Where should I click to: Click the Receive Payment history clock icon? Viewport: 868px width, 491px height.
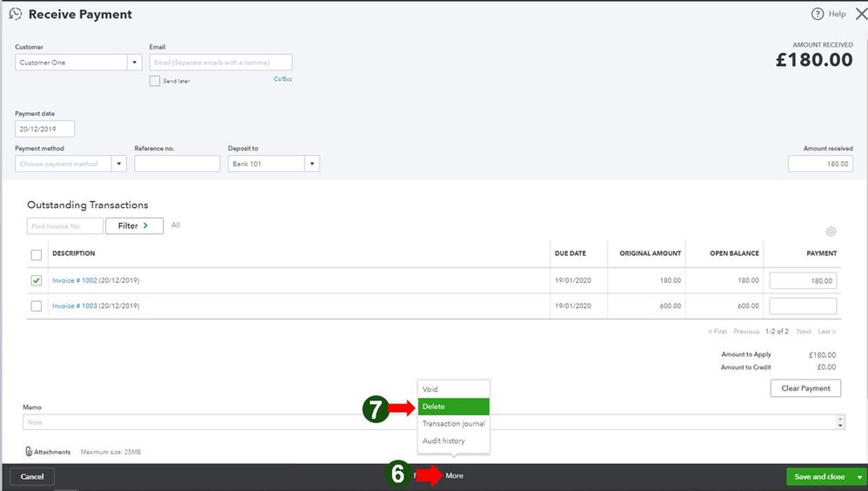[x=16, y=14]
